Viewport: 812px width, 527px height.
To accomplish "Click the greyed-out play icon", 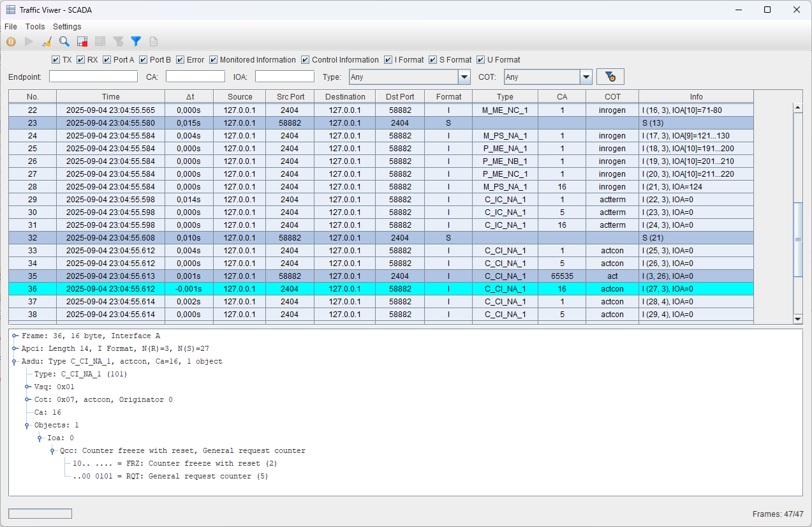I will tap(29, 41).
